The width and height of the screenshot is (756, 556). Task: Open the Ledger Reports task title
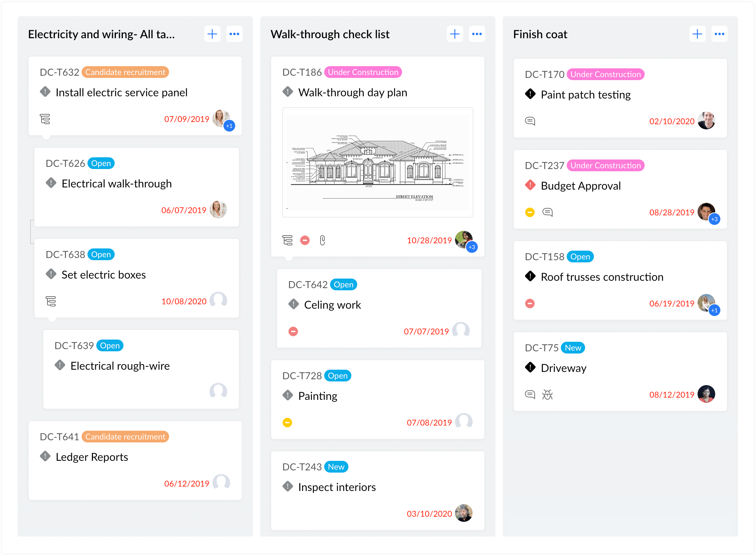tap(92, 457)
